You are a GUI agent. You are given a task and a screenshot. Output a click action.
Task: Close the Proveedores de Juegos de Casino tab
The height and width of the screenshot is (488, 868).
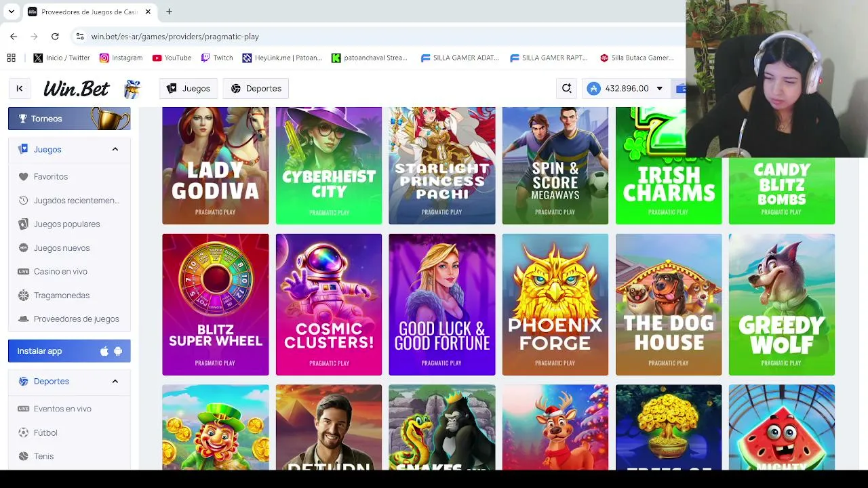148,12
